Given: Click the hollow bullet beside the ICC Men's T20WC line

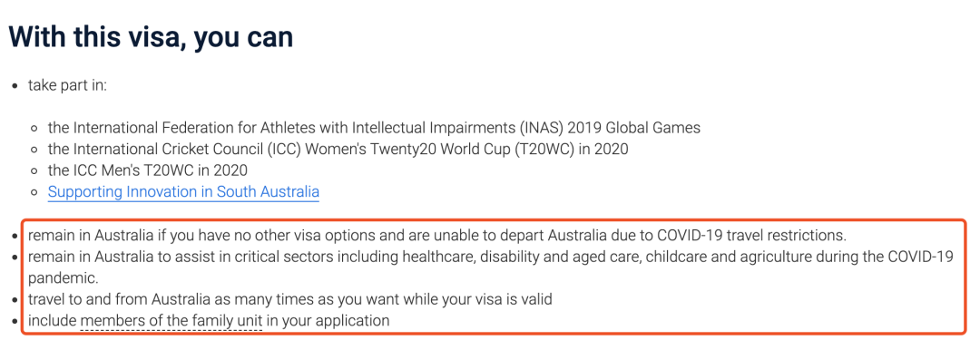Looking at the screenshot, I should click(x=35, y=171).
